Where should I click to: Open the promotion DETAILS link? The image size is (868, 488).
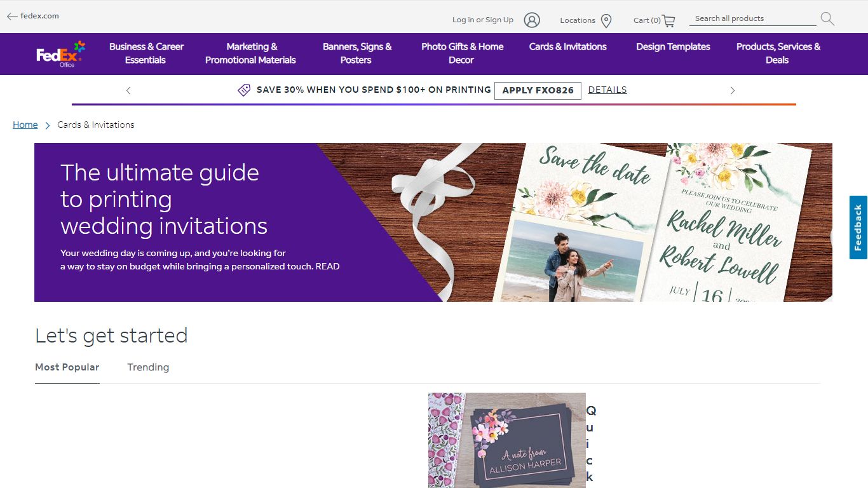click(607, 90)
